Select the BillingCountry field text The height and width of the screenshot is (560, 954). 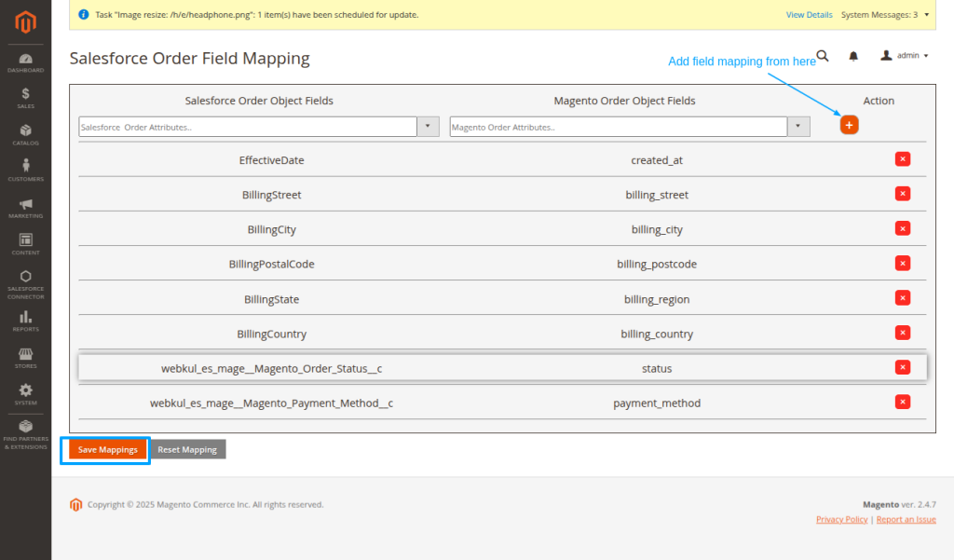[271, 335]
